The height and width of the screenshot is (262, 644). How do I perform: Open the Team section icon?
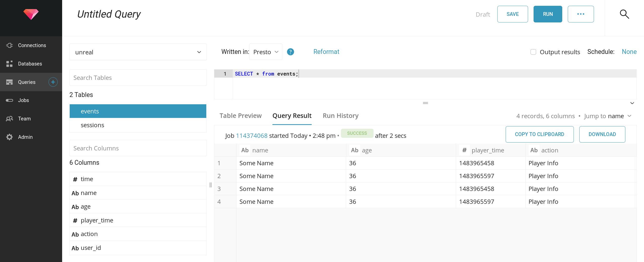(x=10, y=119)
